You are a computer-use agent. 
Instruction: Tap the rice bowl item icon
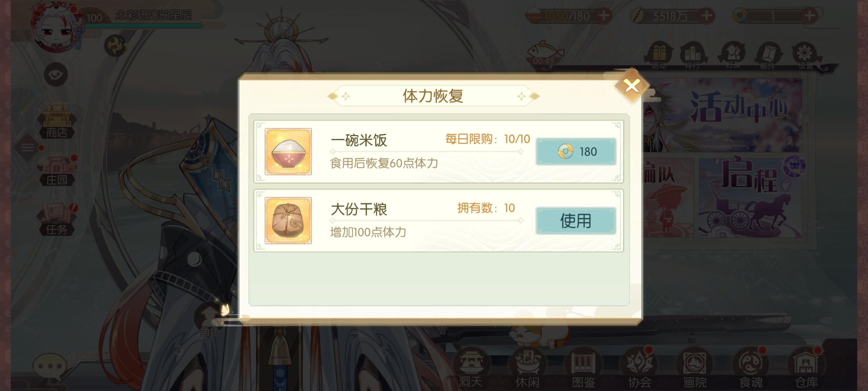(x=288, y=151)
